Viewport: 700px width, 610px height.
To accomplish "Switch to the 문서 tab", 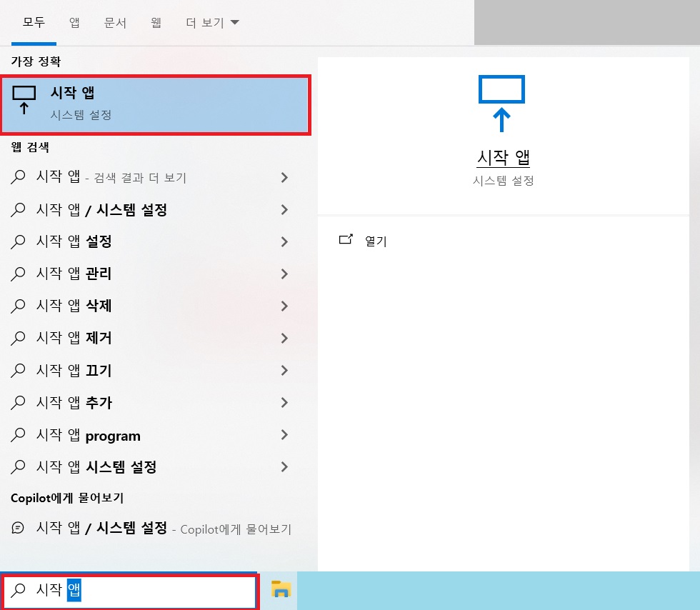I will (115, 22).
